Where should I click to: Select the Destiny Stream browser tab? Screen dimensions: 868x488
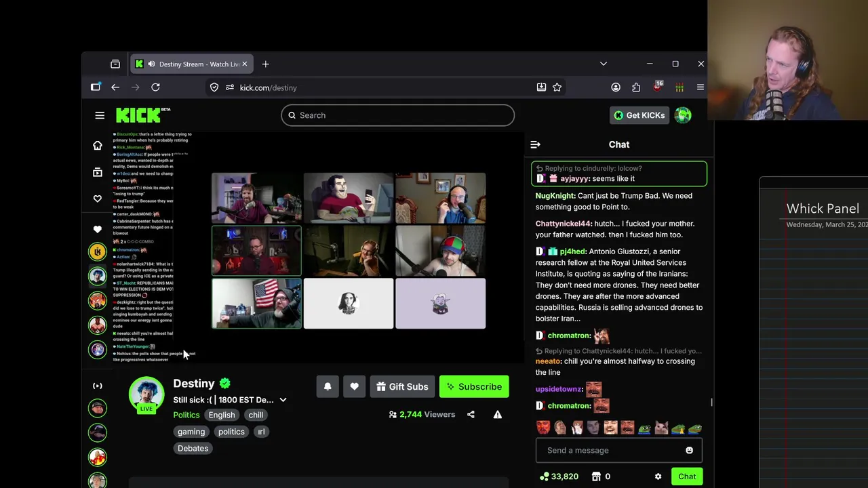click(x=191, y=64)
